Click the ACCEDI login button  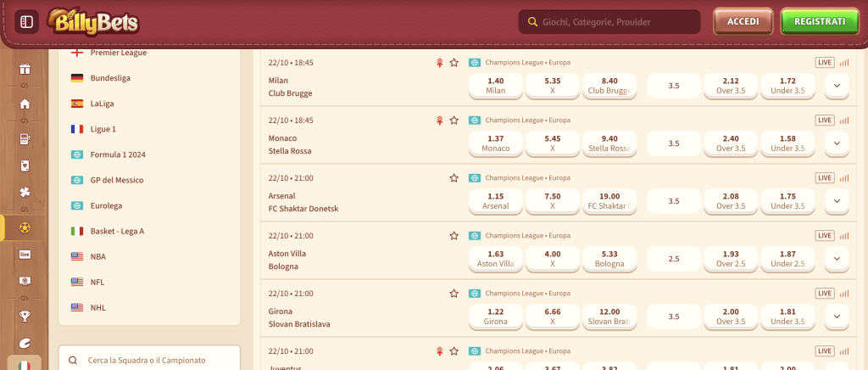point(743,21)
